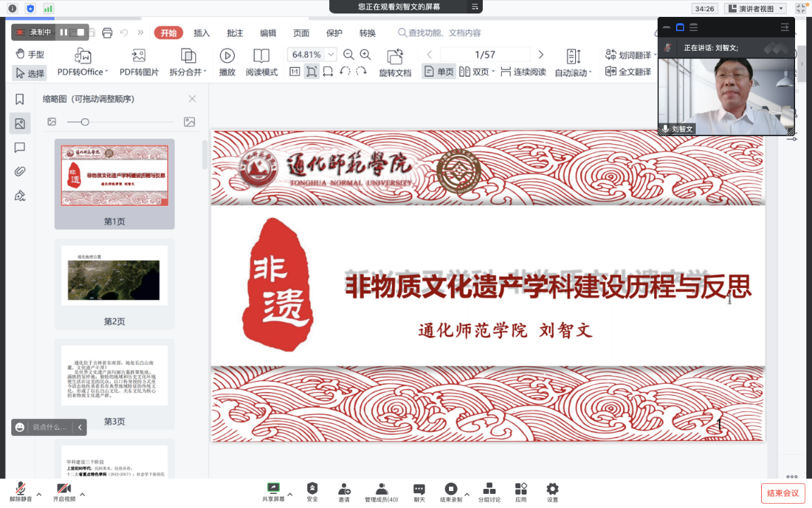Screen dimensions: 812x508
Task: Rotate page counterclockwise
Action: [x=345, y=71]
